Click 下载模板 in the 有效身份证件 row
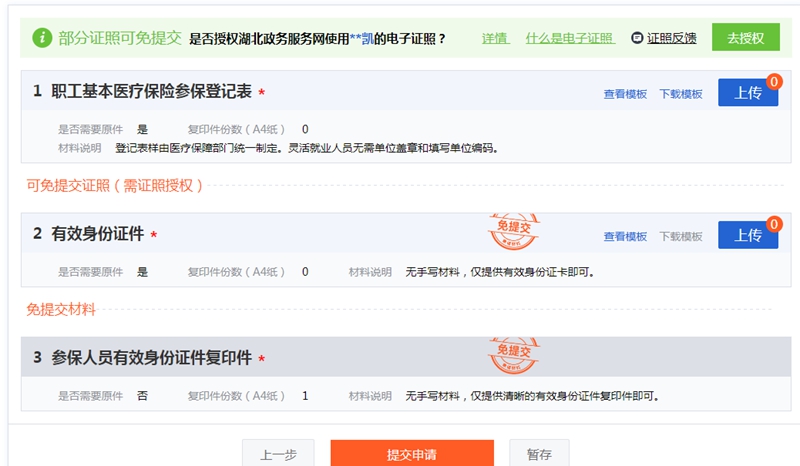The image size is (800, 466). click(x=680, y=237)
